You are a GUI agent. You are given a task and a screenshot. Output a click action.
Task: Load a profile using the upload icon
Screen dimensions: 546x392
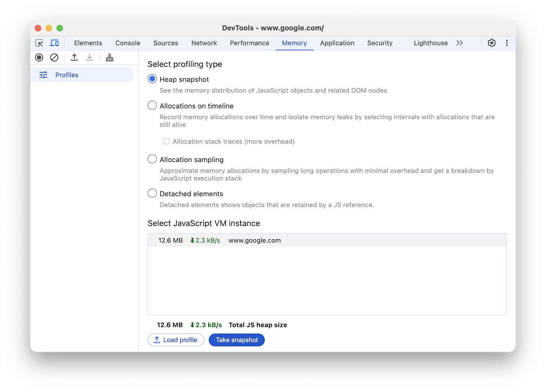(74, 57)
